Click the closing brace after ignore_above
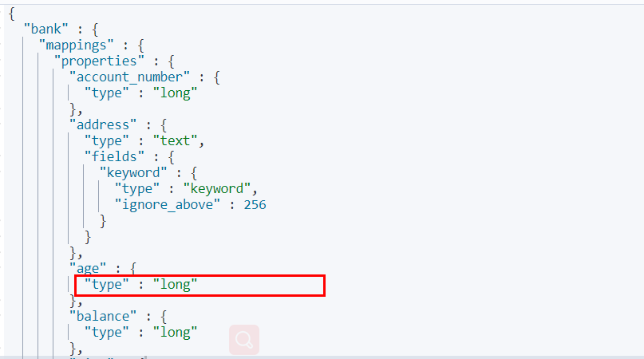The image size is (644, 359). pyautogui.click(x=102, y=221)
